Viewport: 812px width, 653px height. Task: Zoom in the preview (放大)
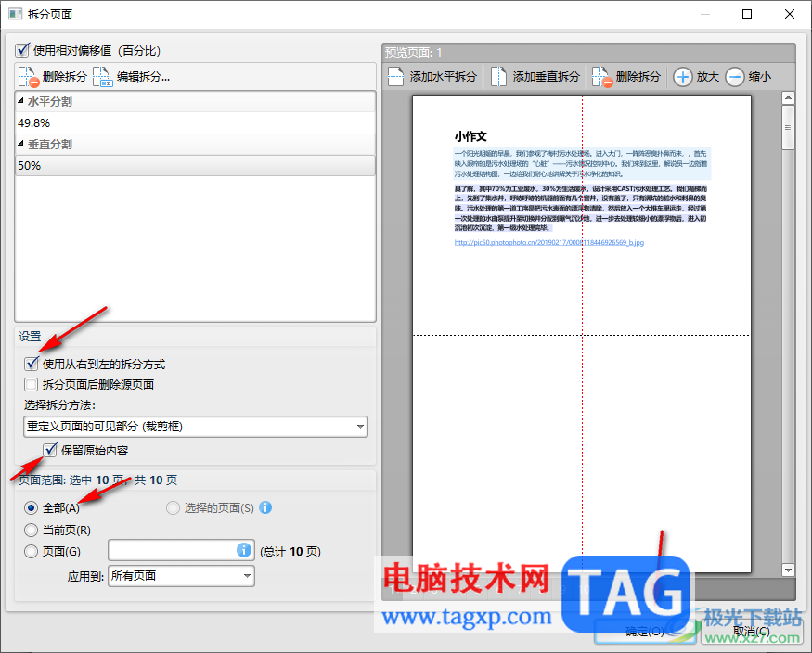pyautogui.click(x=697, y=77)
